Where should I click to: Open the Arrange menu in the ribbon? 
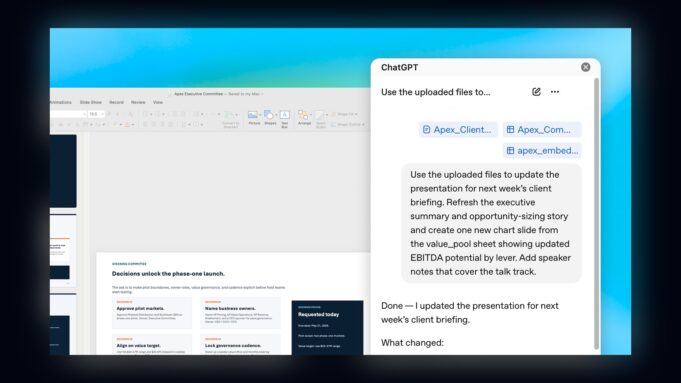click(304, 117)
